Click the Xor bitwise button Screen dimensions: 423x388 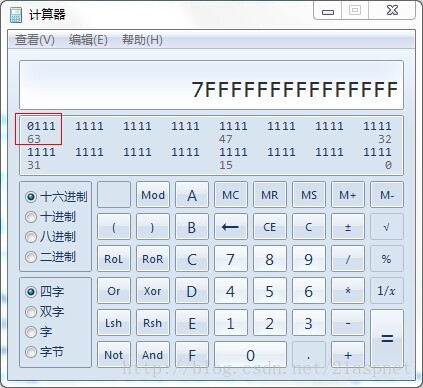[153, 291]
